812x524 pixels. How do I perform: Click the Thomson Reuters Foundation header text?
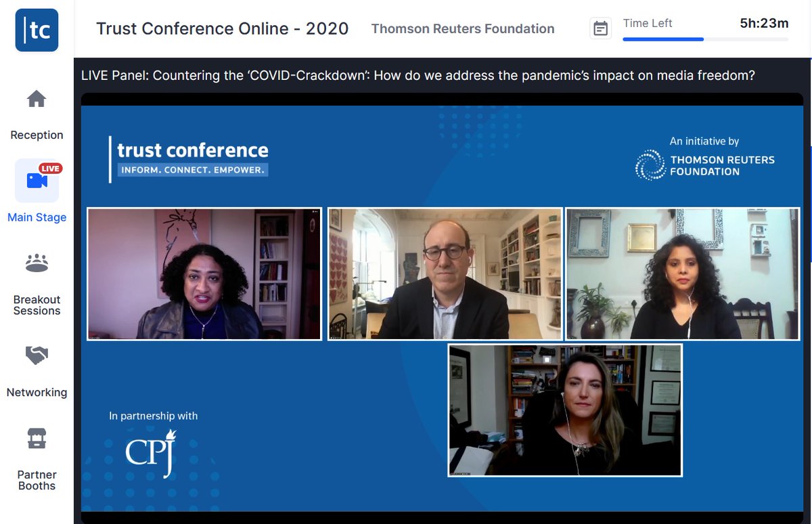pos(463,28)
